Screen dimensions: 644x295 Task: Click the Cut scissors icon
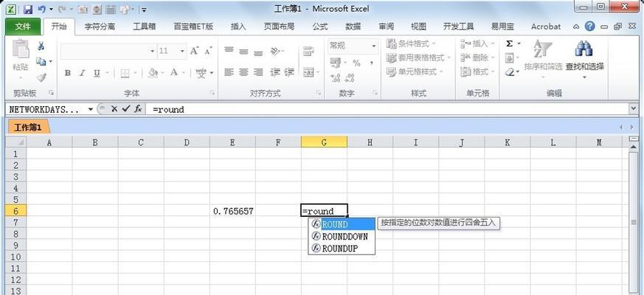point(41,46)
